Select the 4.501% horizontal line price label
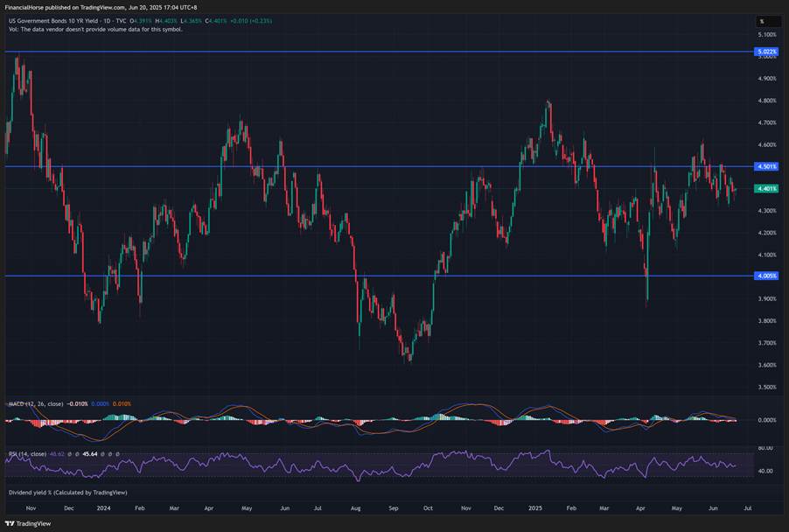789x532 pixels. click(x=766, y=166)
